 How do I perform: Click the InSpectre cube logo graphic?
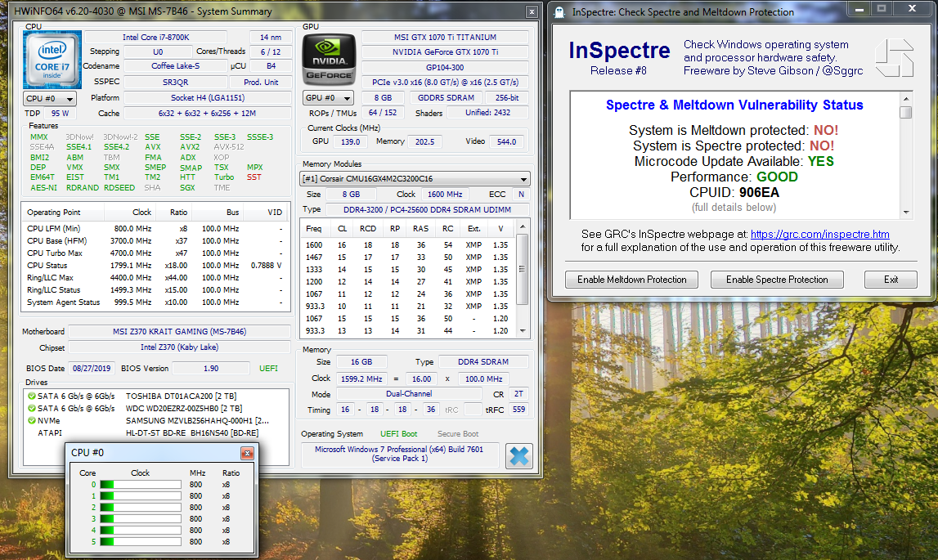tap(895, 58)
